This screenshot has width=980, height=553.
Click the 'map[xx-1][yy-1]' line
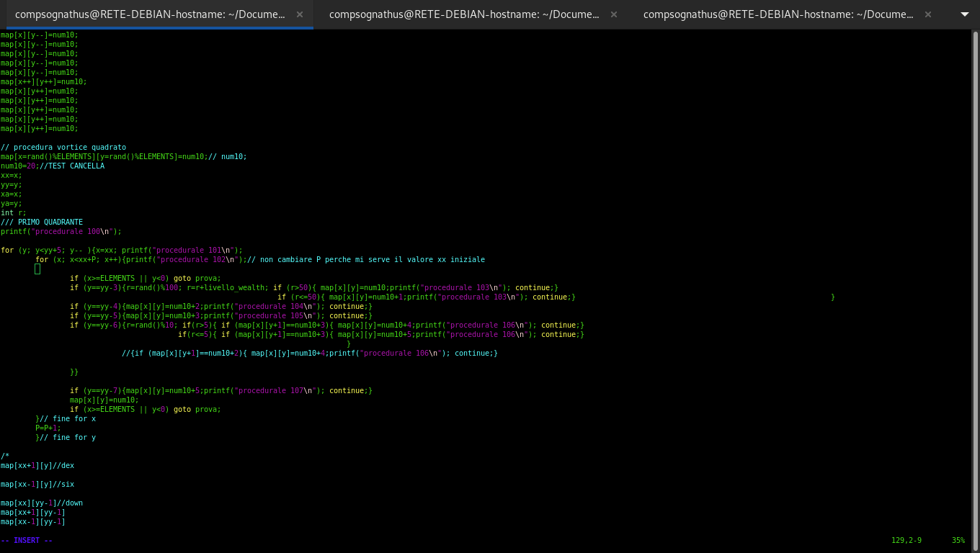pos(33,521)
